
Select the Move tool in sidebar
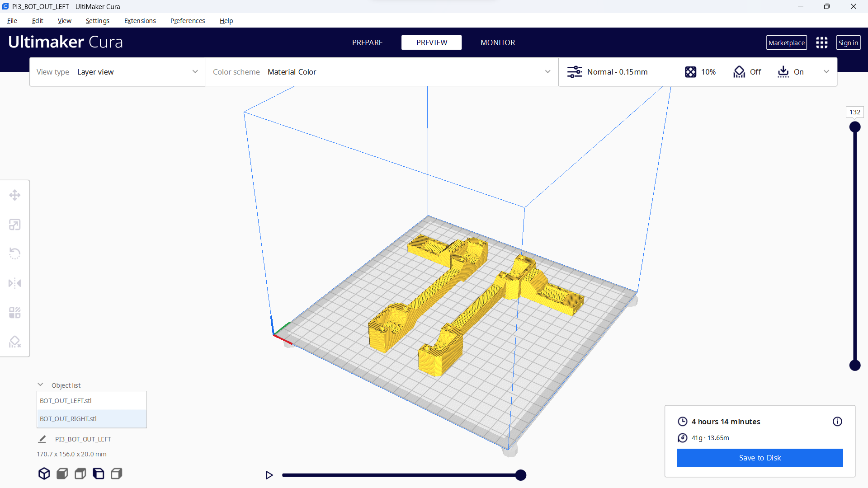[15, 195]
